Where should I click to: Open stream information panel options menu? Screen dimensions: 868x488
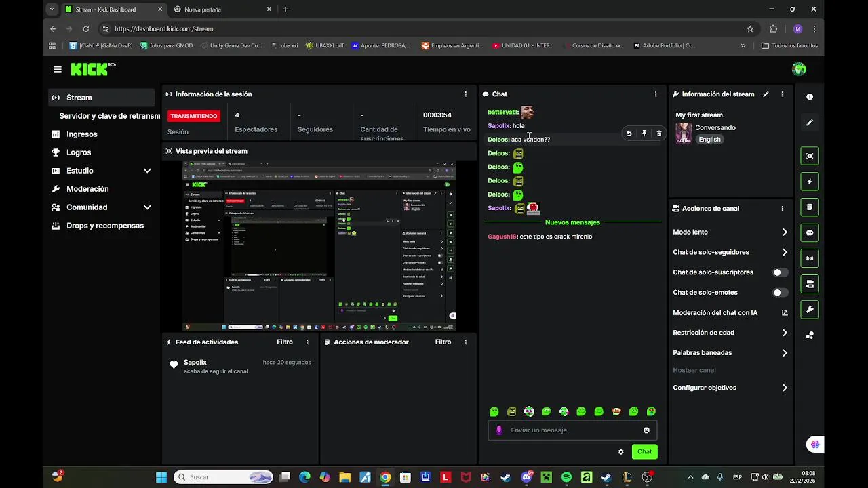click(782, 94)
